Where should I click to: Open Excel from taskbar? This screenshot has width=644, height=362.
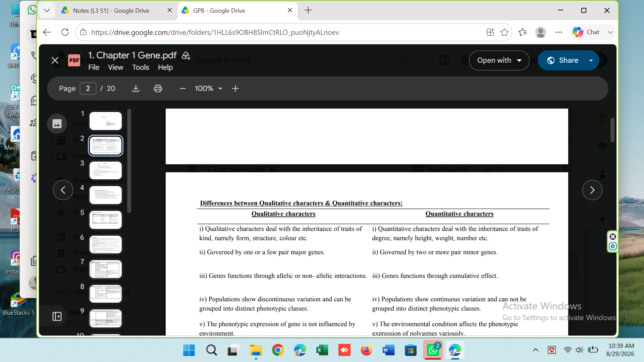click(322, 350)
